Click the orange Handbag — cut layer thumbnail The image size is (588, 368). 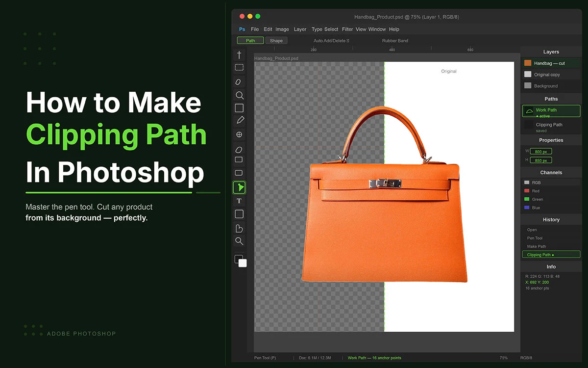click(528, 63)
